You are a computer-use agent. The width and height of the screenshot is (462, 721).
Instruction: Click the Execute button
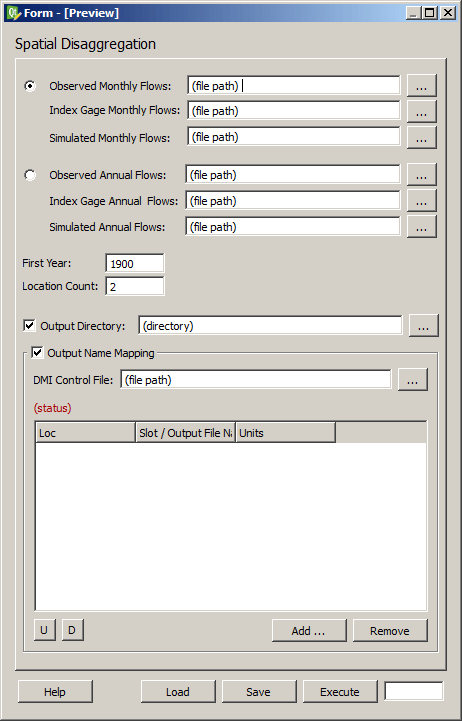(x=340, y=692)
